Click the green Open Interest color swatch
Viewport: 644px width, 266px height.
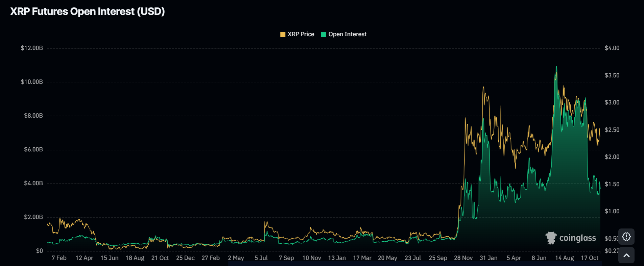(x=324, y=34)
